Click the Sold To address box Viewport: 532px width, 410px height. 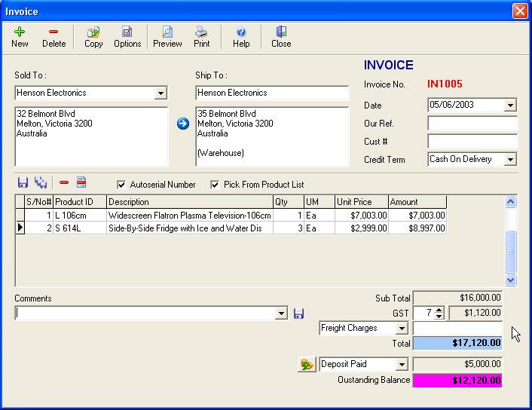91,136
